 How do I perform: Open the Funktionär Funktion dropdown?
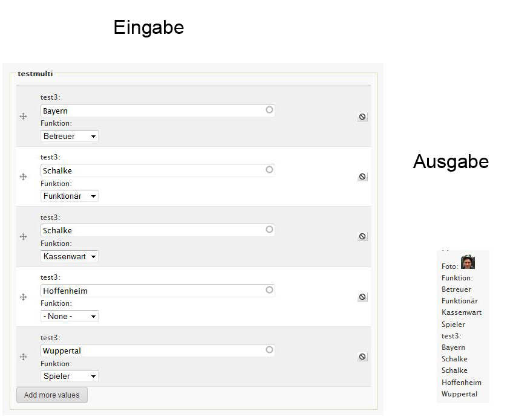coord(70,196)
